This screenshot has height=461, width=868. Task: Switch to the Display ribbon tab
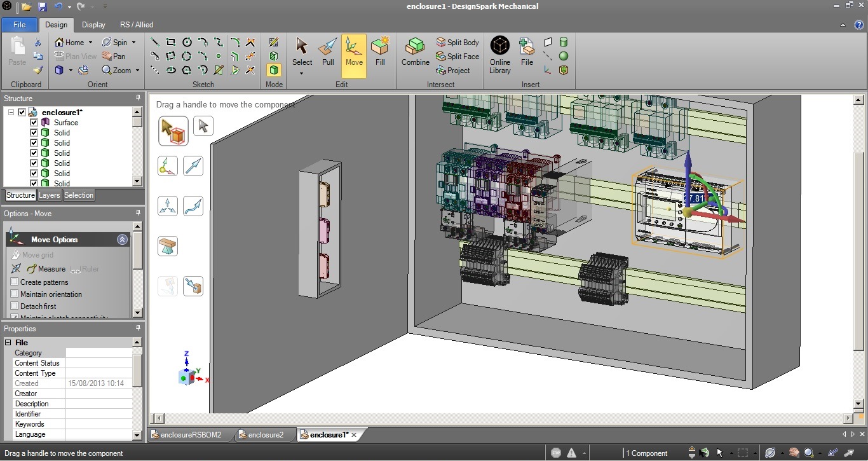point(93,25)
